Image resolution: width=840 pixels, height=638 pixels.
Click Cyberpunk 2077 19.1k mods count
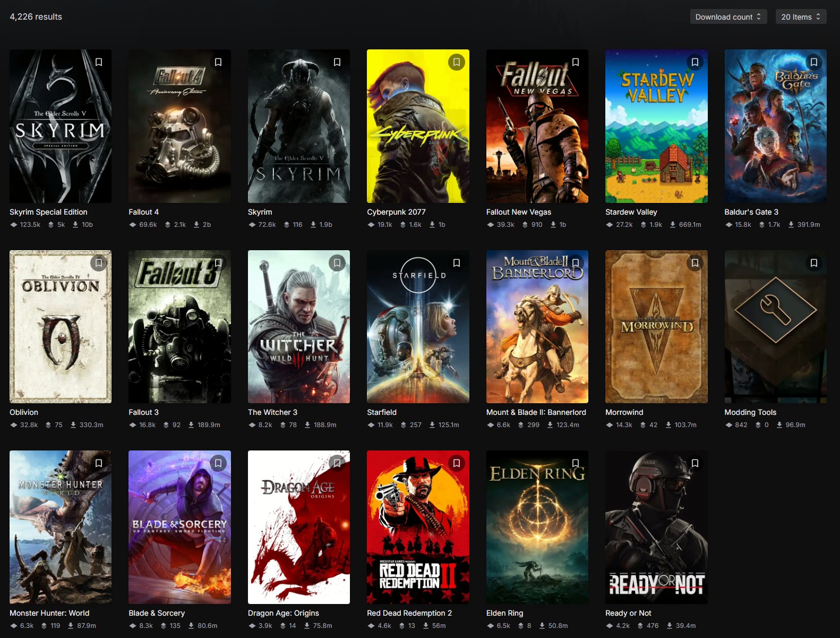click(x=380, y=225)
